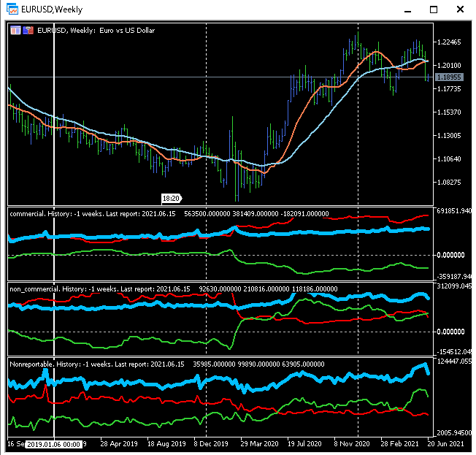476x455 pixels.
Task: Click the 312099.045 non_commercial scale value
Action: [x=454, y=286]
